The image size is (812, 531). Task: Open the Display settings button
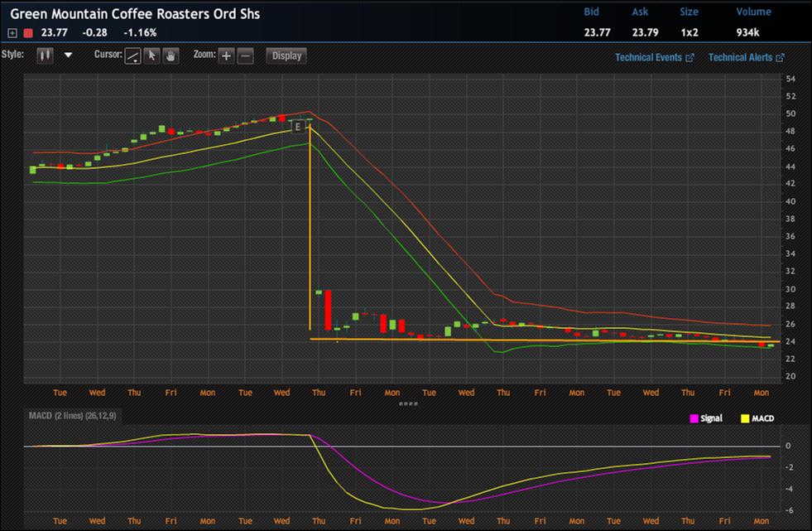coord(286,56)
